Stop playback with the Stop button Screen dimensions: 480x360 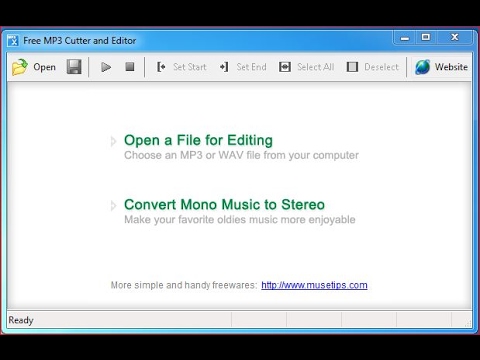(130, 67)
